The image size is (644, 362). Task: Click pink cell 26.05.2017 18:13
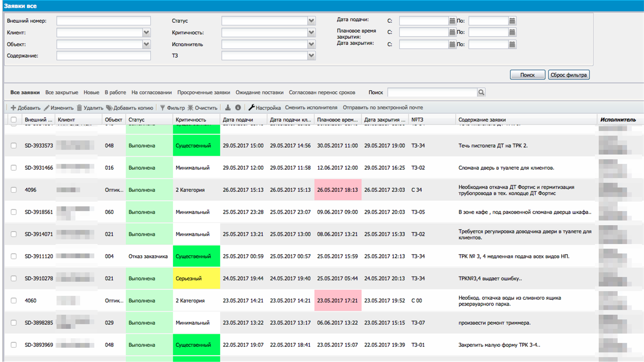pos(338,190)
